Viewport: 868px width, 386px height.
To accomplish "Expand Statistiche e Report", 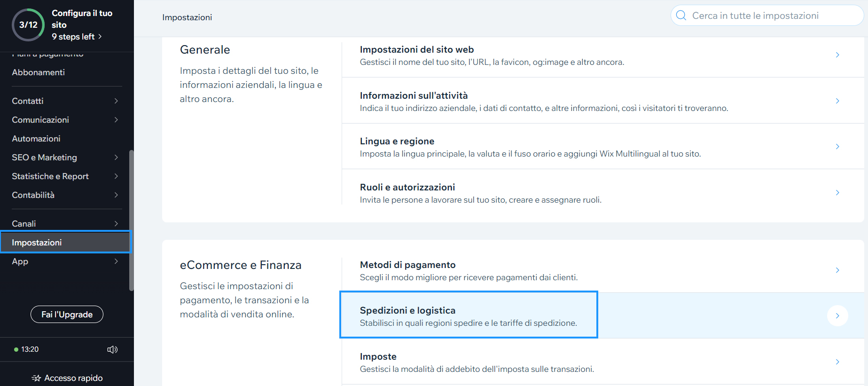I will tap(116, 176).
